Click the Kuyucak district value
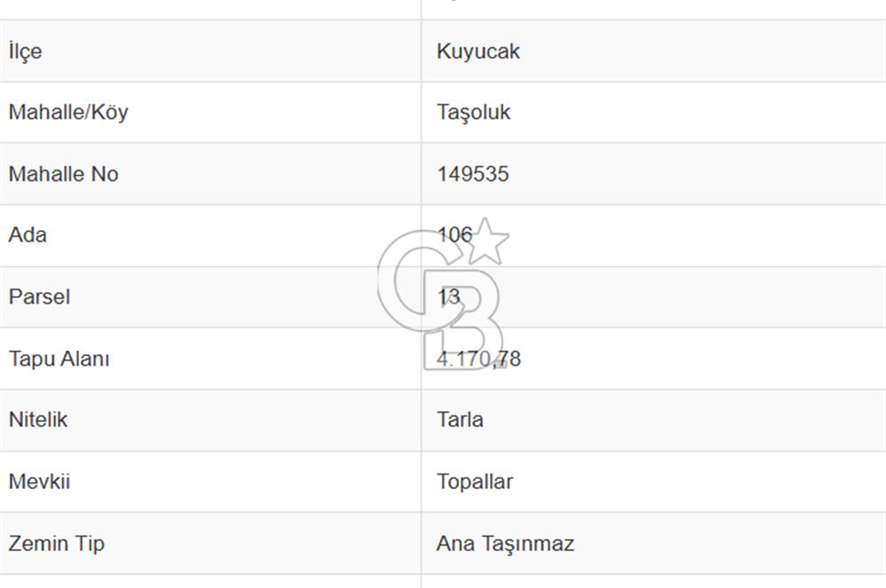 point(478,51)
